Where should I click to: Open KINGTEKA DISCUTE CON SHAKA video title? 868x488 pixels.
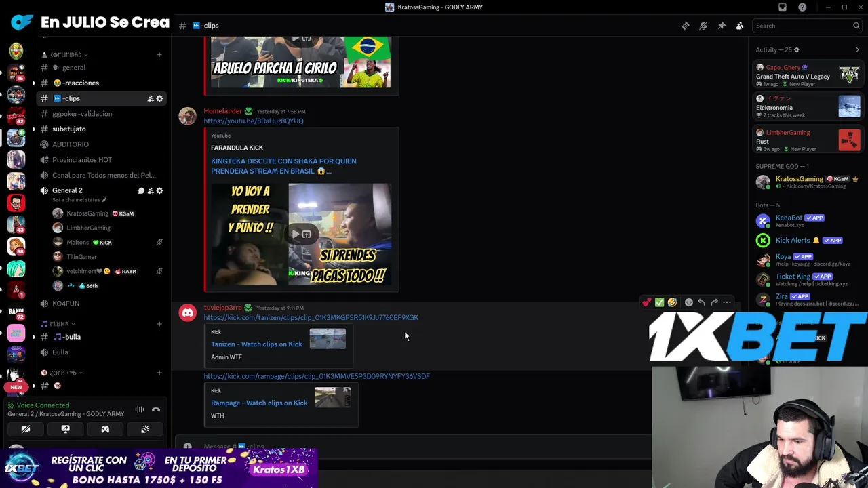[x=283, y=166]
